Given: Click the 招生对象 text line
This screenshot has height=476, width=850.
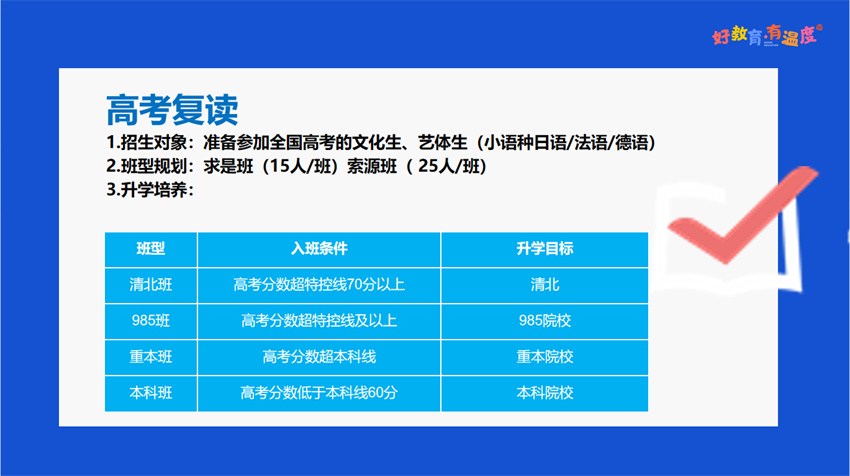Looking at the screenshot, I should coord(380,143).
